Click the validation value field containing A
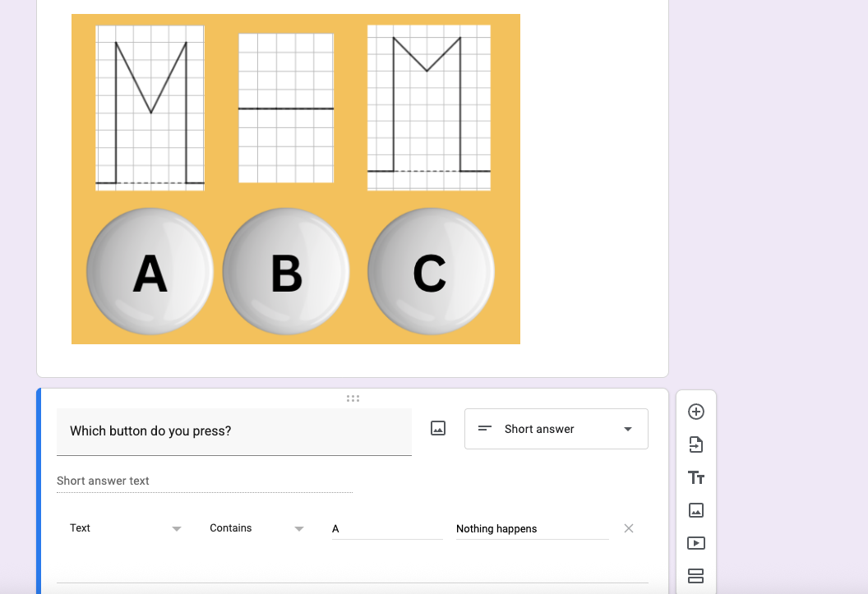This screenshot has height=594, width=868. (387, 529)
